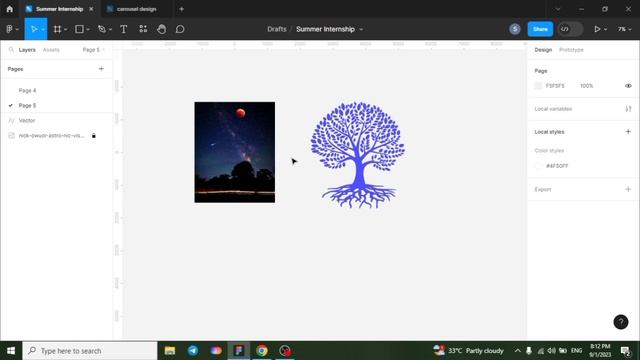Open Shape tools dropdown arrow
Image resolution: width=640 pixels, height=360 pixels.
88,29
